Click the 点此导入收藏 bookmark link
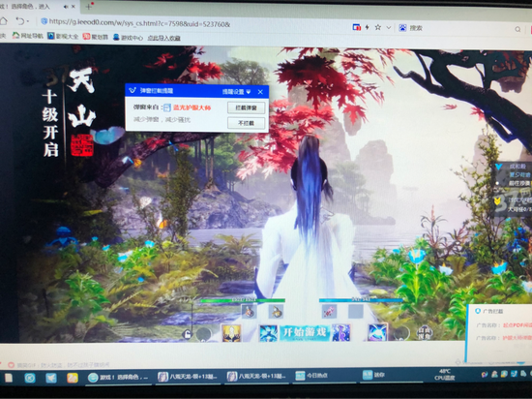This screenshot has height=399, width=532. [x=163, y=38]
